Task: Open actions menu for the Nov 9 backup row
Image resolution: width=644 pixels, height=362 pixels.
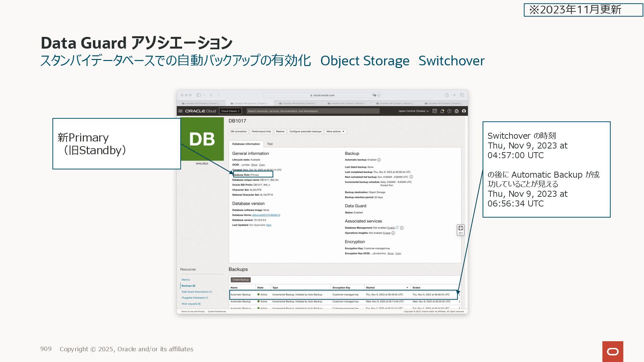Action: (x=459, y=295)
